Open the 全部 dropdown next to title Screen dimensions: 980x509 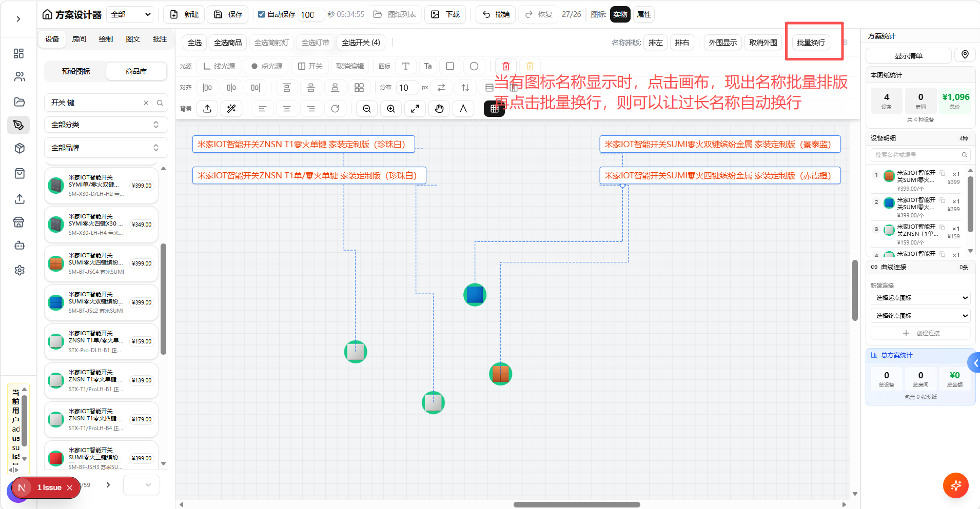(x=131, y=14)
